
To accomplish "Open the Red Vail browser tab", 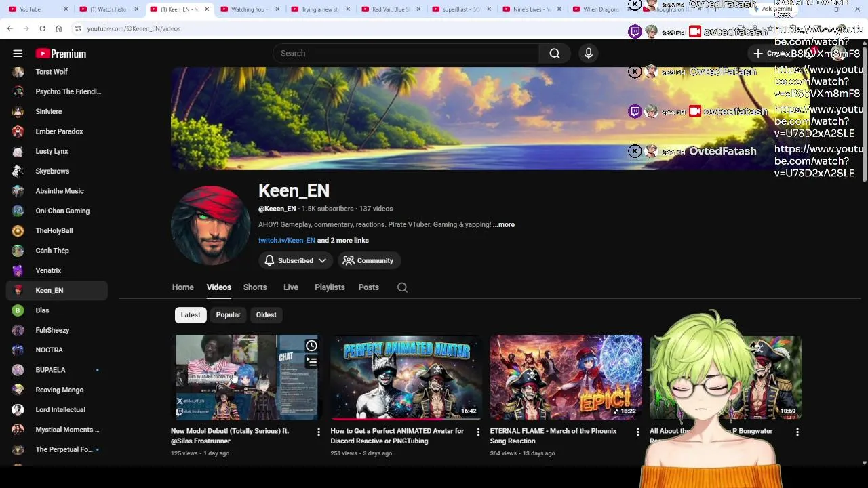I will [x=391, y=9].
